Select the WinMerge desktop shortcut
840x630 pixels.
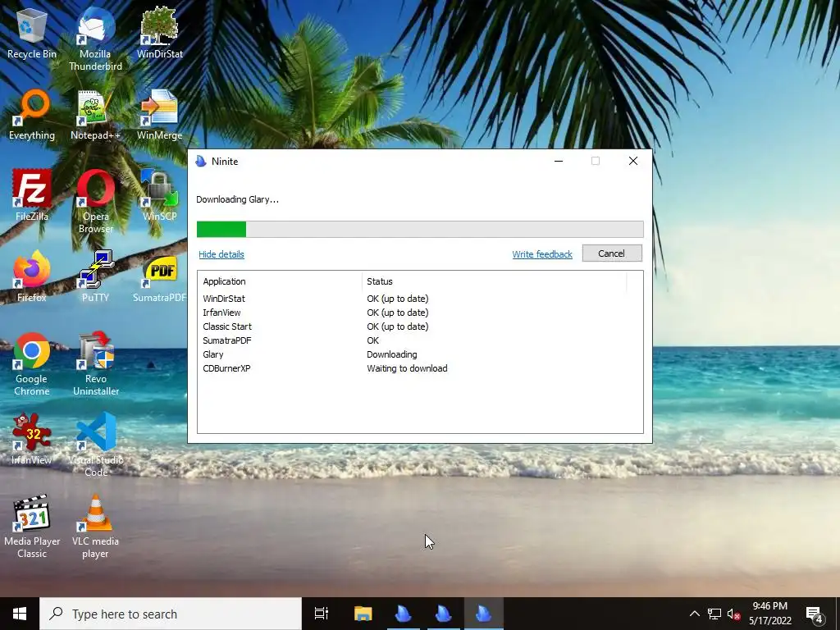point(160,115)
